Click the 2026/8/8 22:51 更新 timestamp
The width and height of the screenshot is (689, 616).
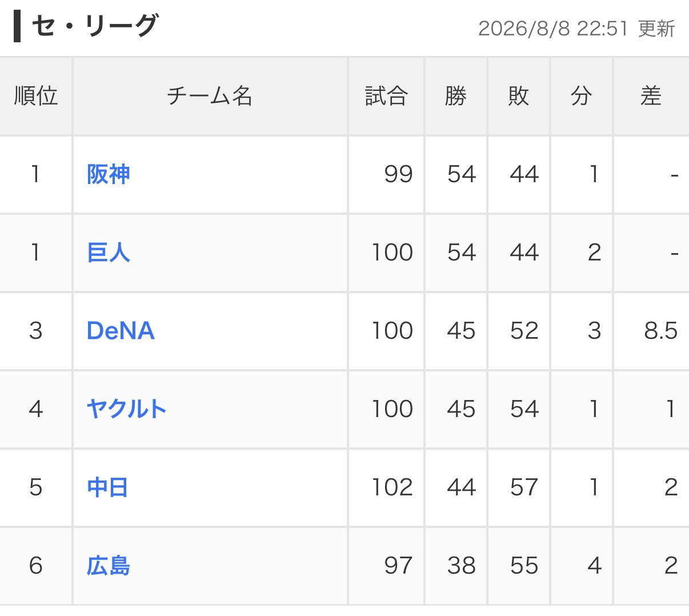tap(576, 29)
